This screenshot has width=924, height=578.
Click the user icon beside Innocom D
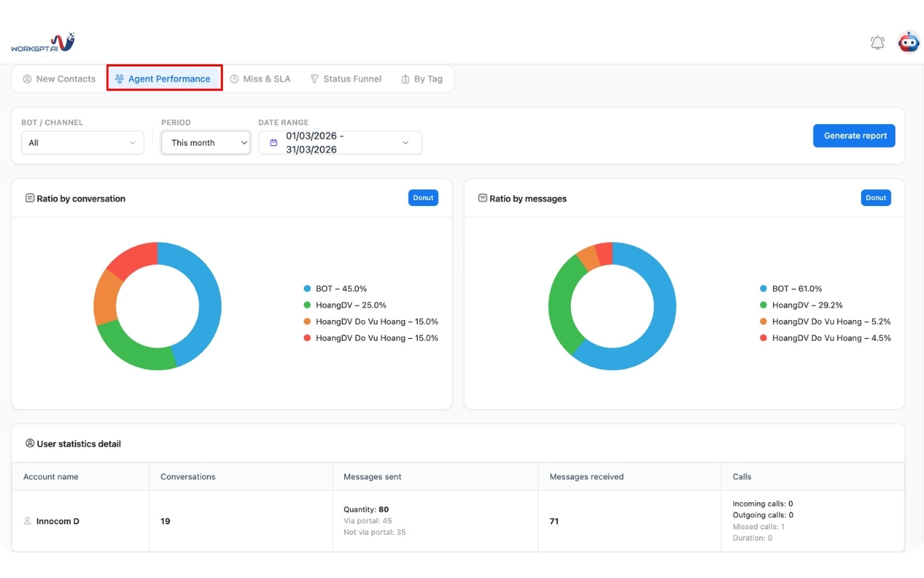point(28,521)
